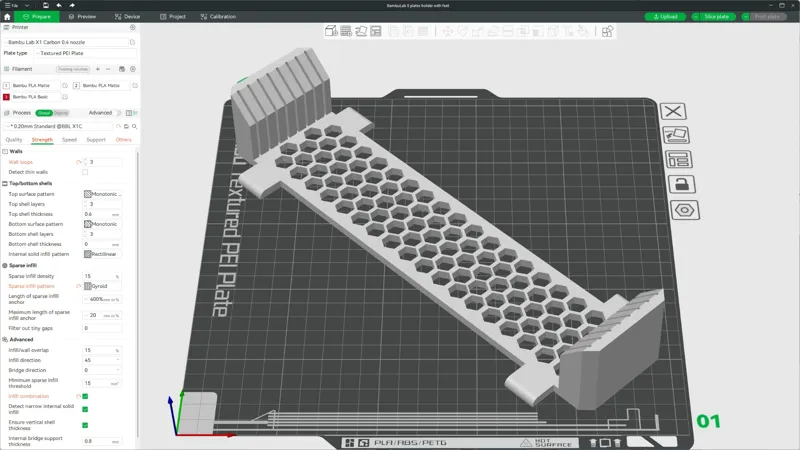Edit the Bambu Lab X1 Carbon printer preset

point(133,42)
